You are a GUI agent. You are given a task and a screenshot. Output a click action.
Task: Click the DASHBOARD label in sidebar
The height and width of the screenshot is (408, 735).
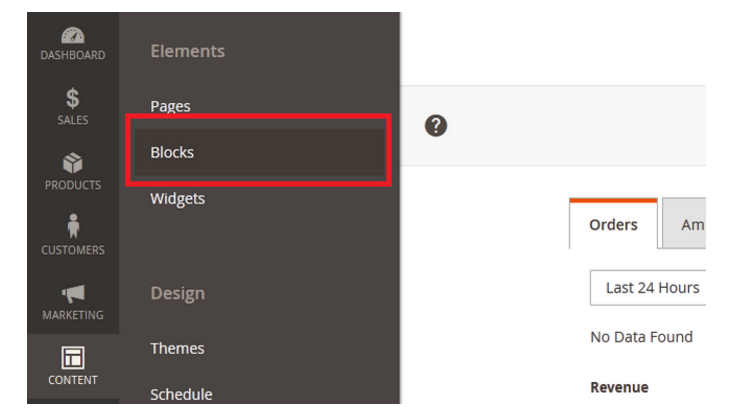pyautogui.click(x=73, y=55)
